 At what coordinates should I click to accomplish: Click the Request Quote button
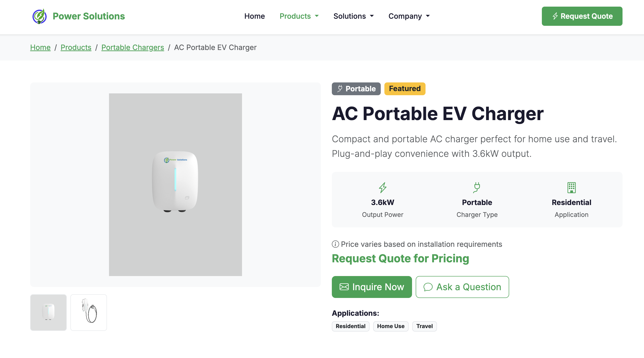pos(582,16)
